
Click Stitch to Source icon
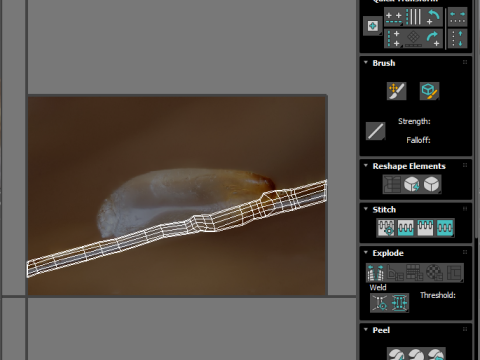tap(425, 228)
